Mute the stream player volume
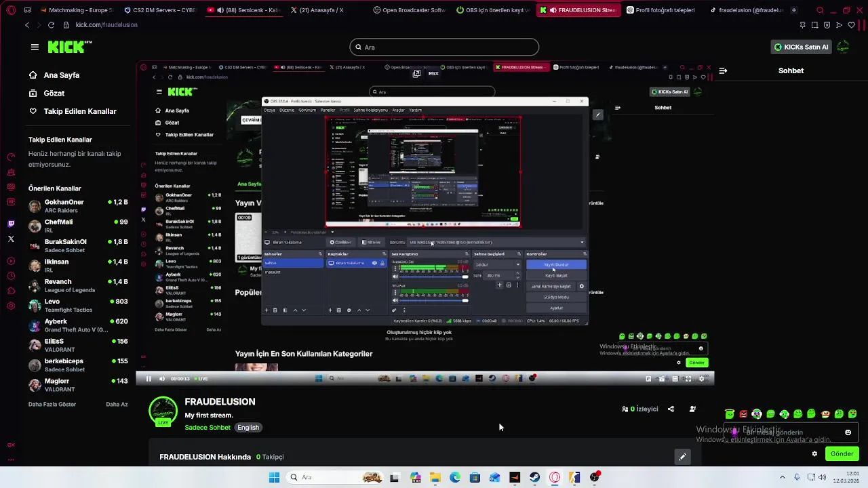The image size is (868, 488). pos(161,379)
